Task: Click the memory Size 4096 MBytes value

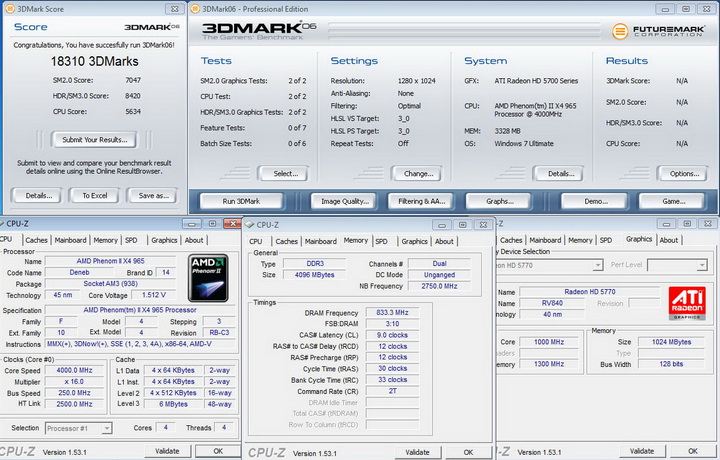Action: coord(315,275)
